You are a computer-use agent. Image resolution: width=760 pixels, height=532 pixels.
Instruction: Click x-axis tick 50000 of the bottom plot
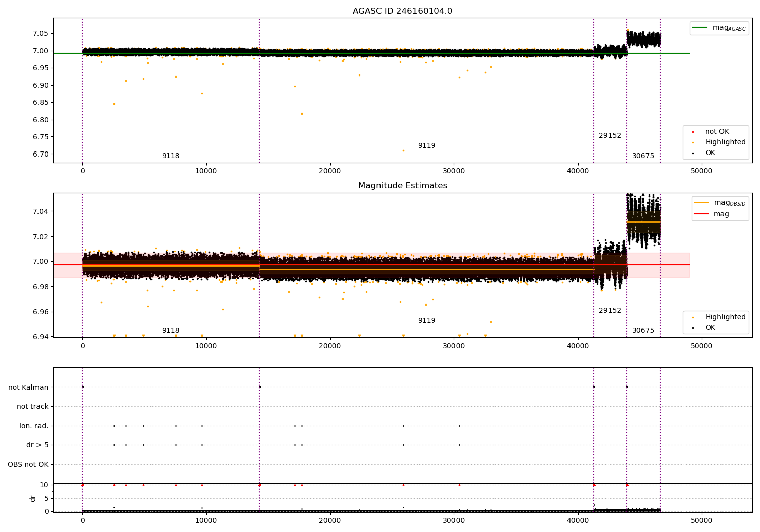point(702,520)
